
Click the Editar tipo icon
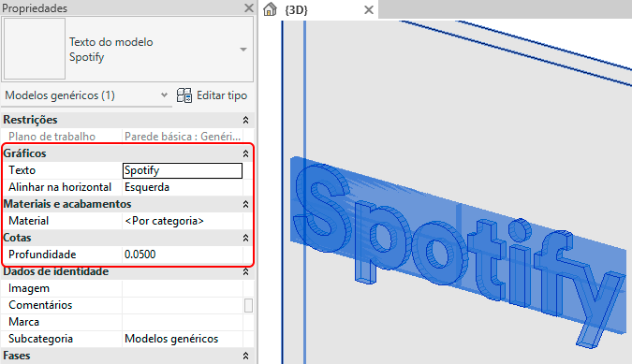[x=184, y=95]
